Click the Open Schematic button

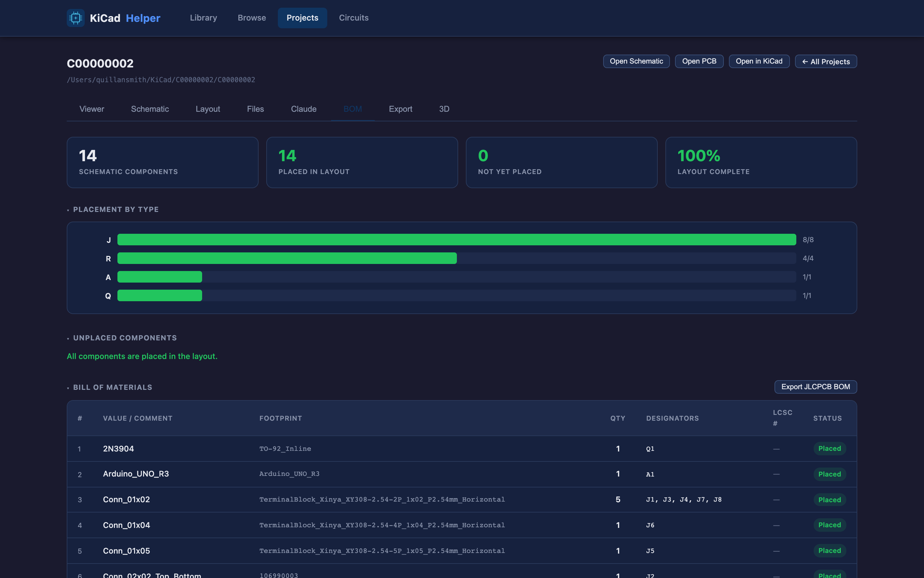[636, 61]
